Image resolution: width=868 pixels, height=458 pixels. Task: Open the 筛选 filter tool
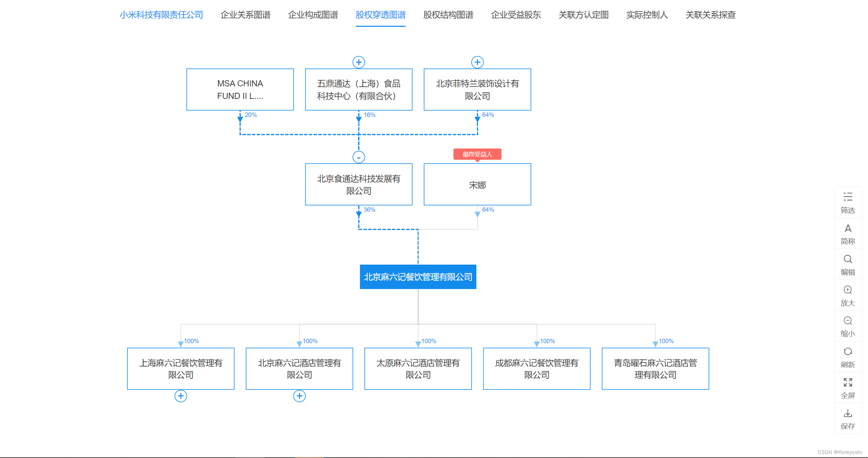pos(848,203)
